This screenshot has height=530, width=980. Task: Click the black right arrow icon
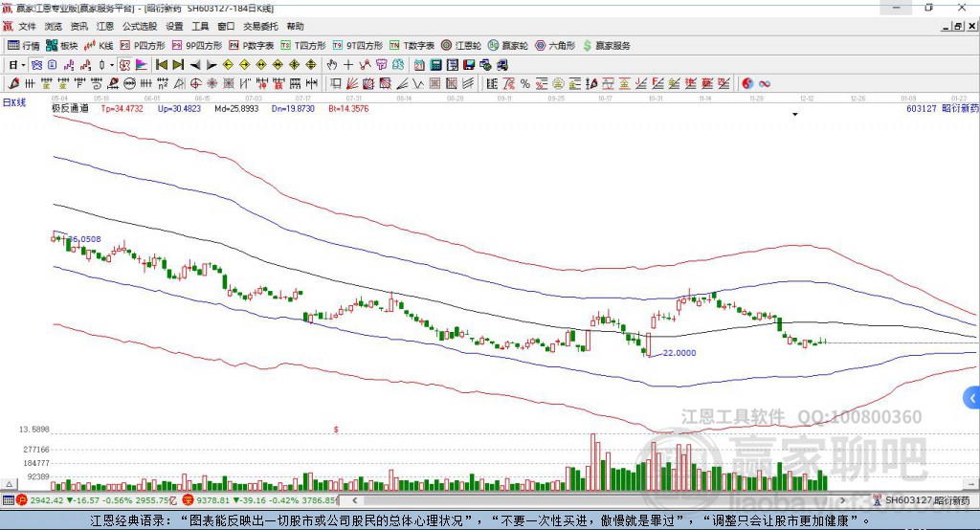(x=212, y=65)
